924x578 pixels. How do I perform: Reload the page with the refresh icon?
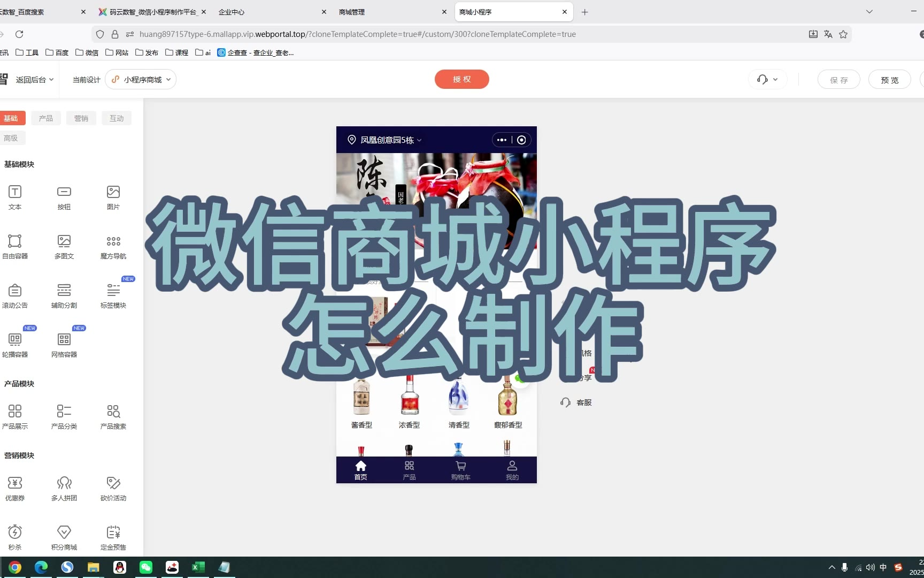click(19, 34)
